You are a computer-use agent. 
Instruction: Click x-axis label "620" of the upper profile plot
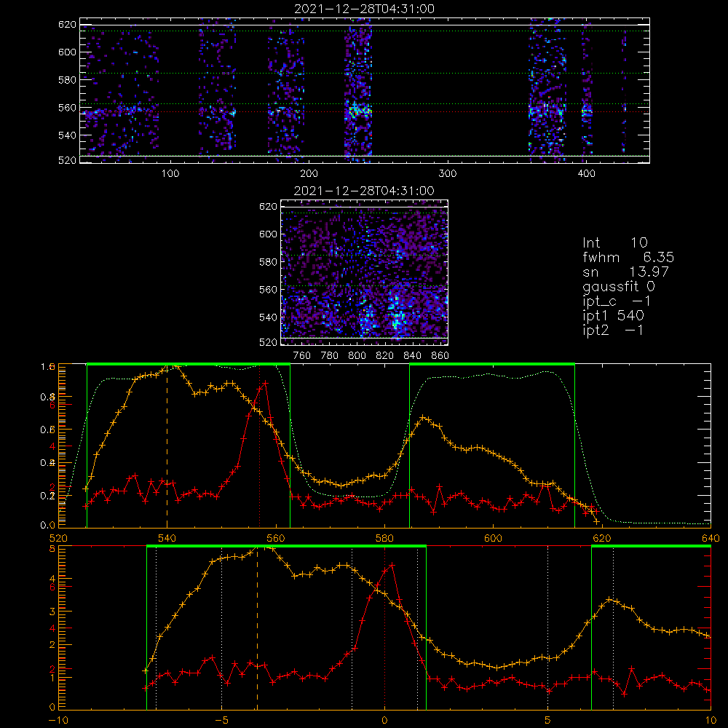(602, 539)
